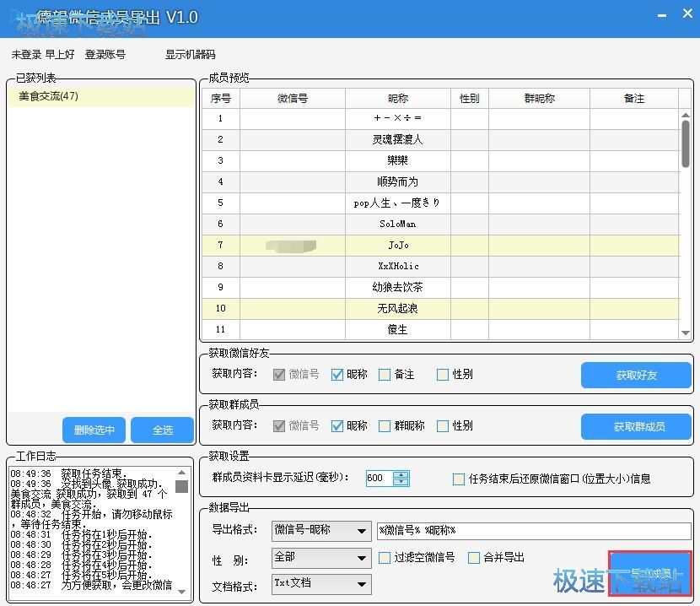
Task: Click the member preview vertical scrollbar
Action: (x=686, y=143)
